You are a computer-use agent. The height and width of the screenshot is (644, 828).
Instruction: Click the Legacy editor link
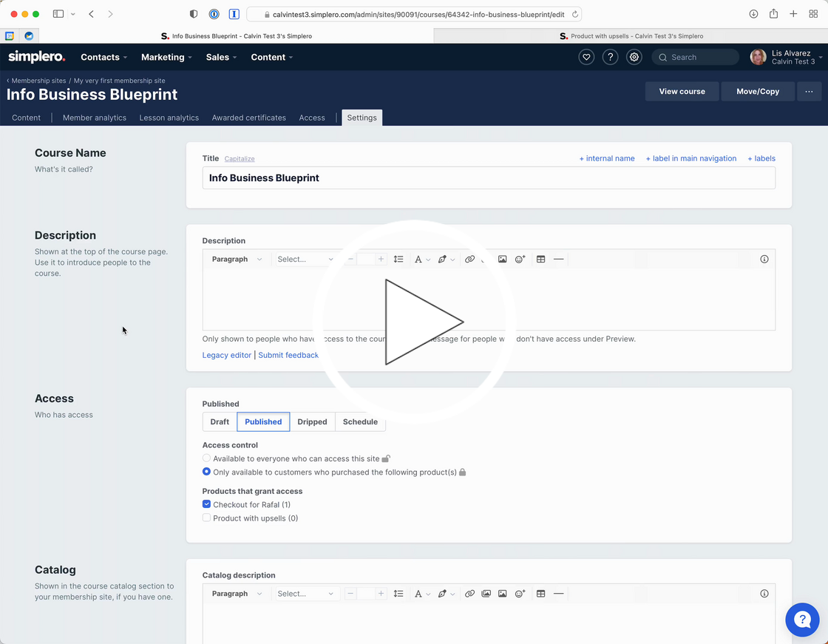coord(226,355)
